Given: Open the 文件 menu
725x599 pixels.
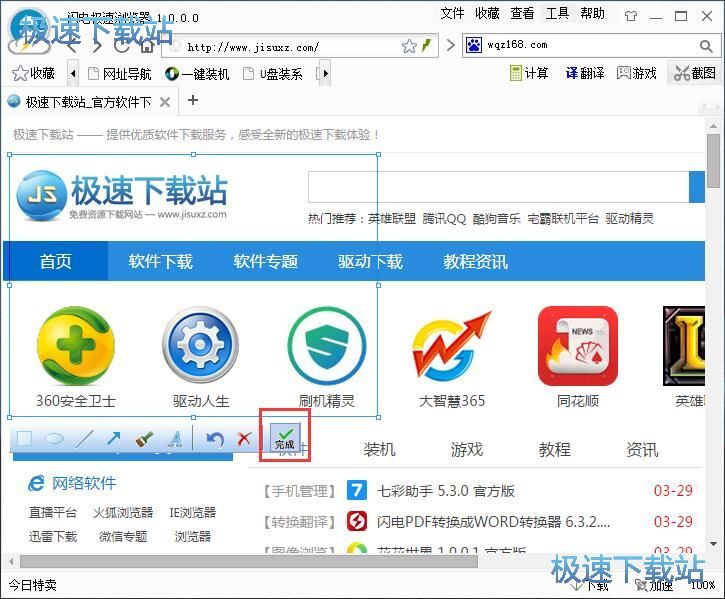Looking at the screenshot, I should pos(452,13).
